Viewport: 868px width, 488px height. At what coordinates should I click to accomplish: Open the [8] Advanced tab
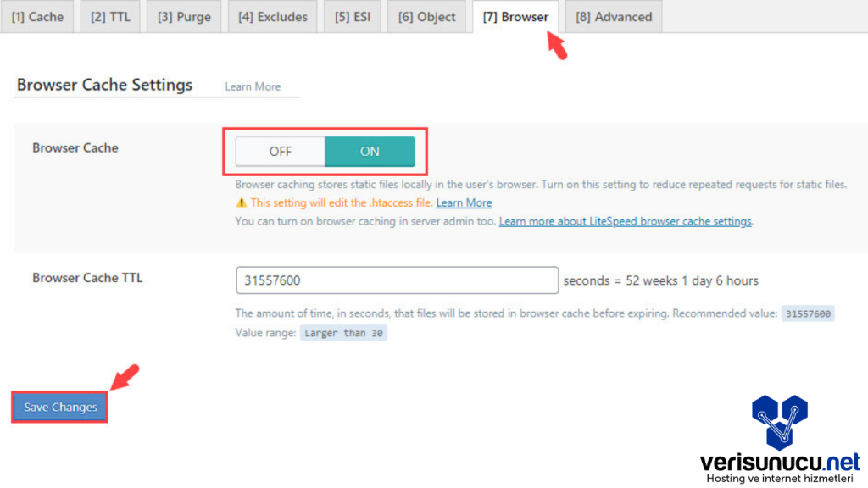point(614,17)
